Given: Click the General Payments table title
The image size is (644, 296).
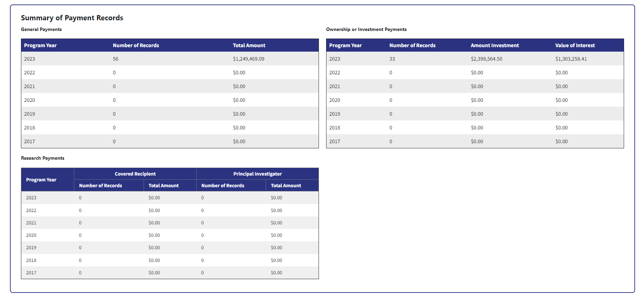Looking at the screenshot, I should click(41, 29).
